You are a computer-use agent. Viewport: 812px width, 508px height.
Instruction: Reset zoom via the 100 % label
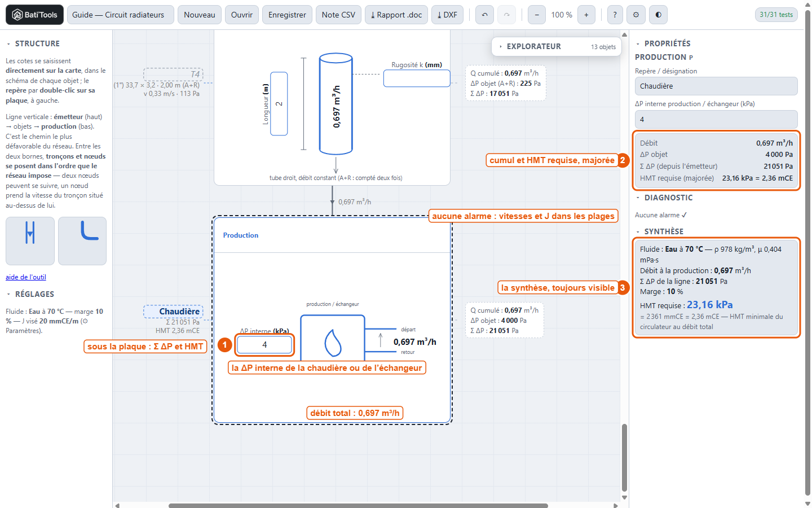(562, 15)
